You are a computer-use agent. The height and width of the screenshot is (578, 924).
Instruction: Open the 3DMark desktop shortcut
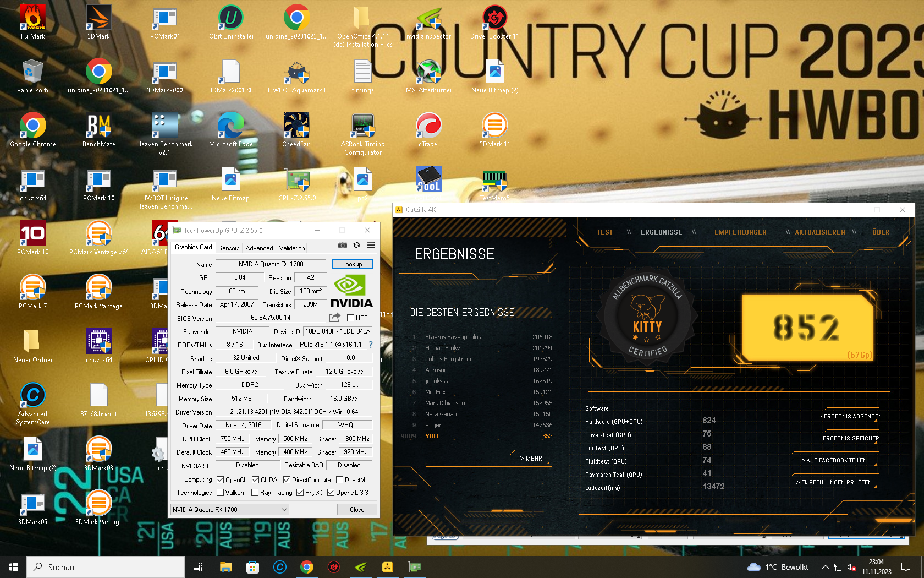point(99,22)
